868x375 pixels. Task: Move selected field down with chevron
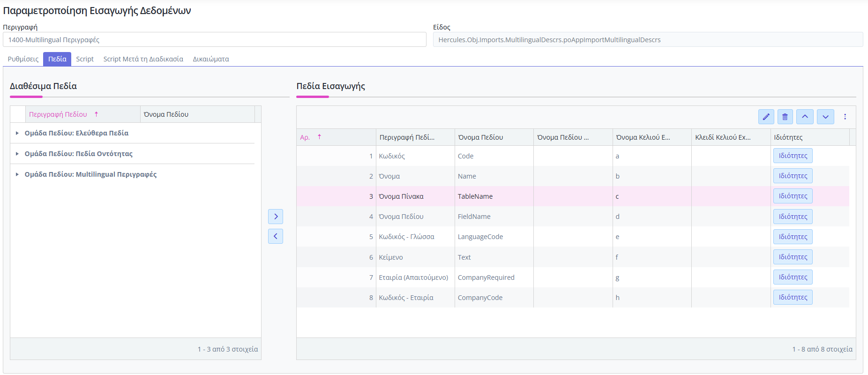click(825, 117)
